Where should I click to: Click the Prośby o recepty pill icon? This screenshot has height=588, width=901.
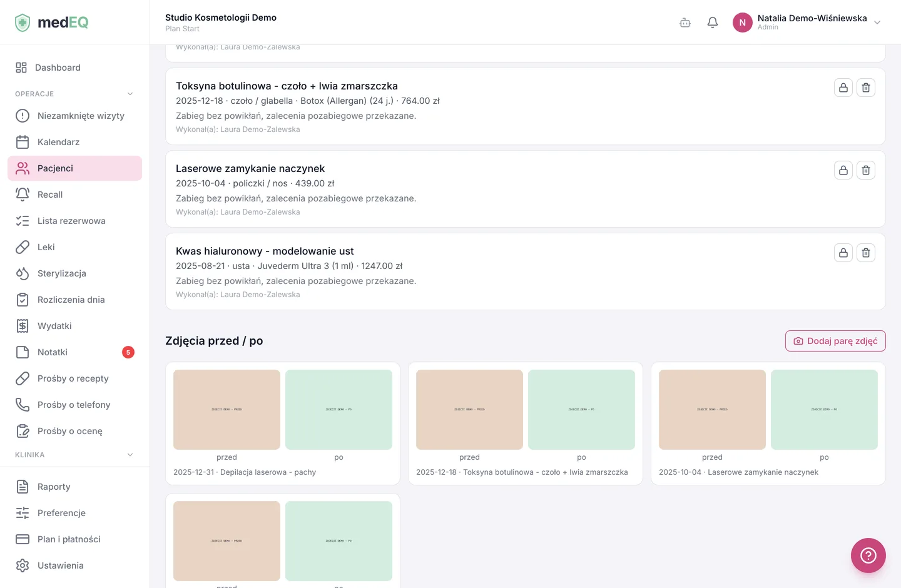[23, 378]
